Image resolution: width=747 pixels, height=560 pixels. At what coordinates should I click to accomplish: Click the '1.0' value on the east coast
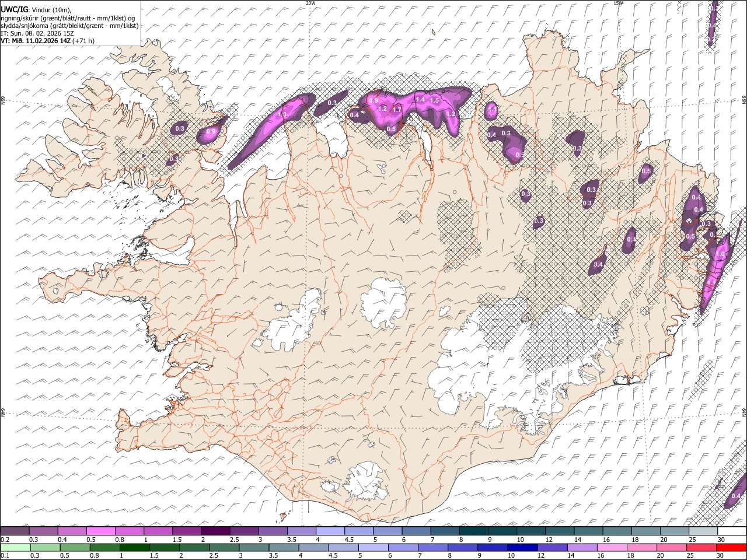click(720, 254)
